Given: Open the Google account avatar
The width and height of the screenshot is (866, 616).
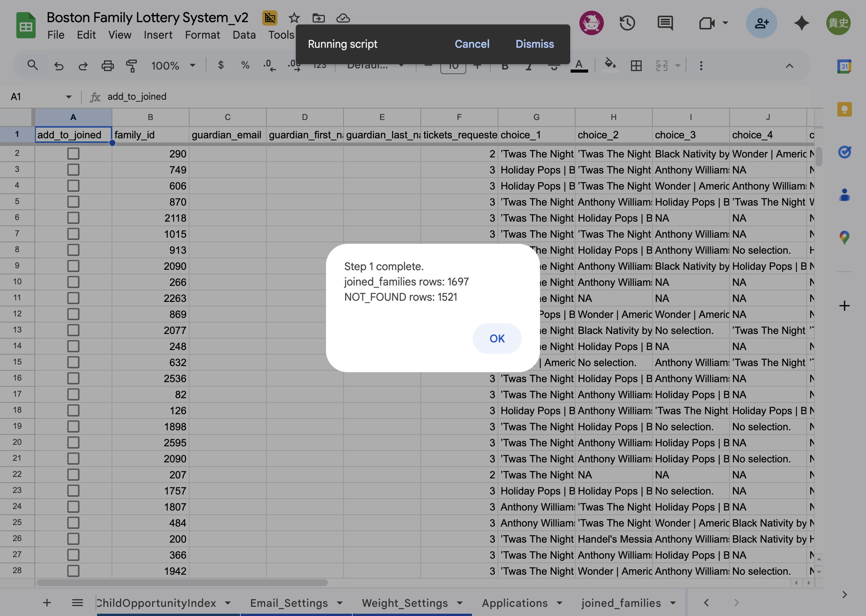Looking at the screenshot, I should click(x=838, y=23).
